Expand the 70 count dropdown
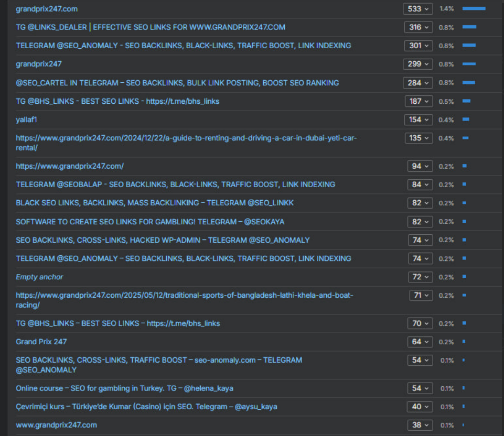Screen dimensions: 504x436 (x=420, y=323)
